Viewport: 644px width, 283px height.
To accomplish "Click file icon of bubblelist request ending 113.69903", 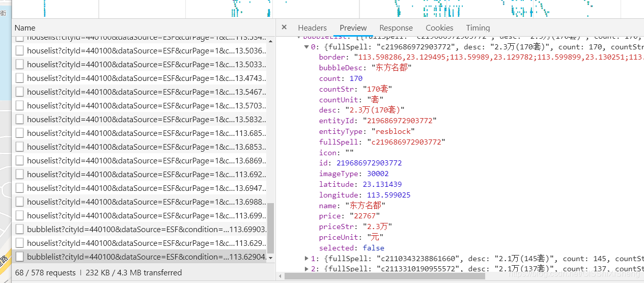I will point(19,230).
